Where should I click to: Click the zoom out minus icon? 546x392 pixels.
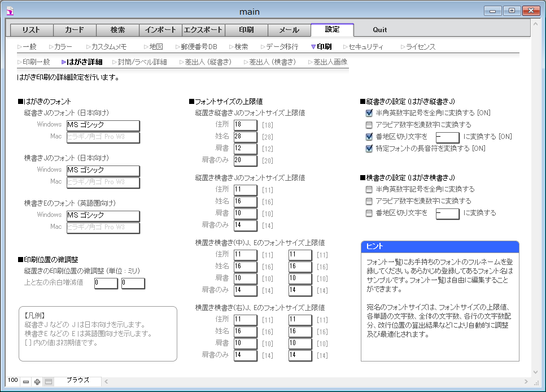pos(26,382)
